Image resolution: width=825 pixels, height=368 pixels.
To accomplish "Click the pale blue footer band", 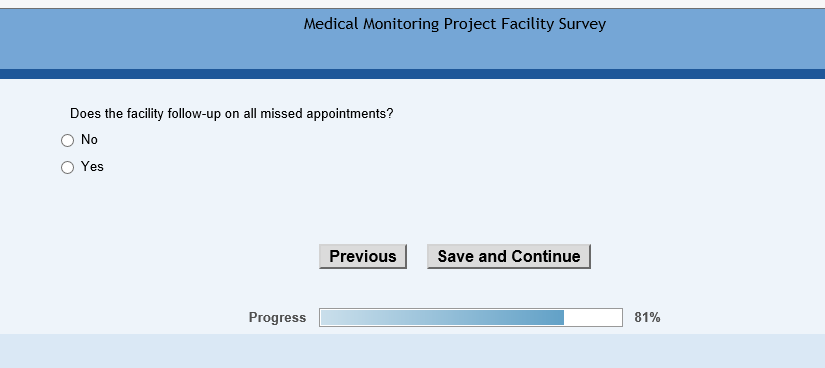I will coord(412,351).
